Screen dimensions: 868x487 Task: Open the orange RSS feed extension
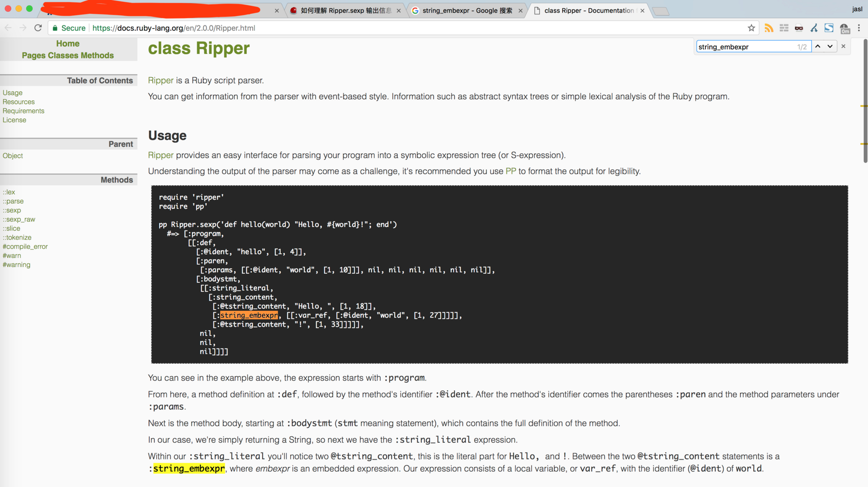769,28
